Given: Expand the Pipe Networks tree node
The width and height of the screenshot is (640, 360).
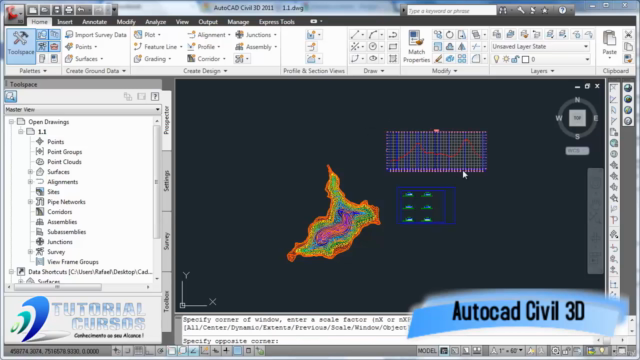Looking at the screenshot, I should coord(30,202).
